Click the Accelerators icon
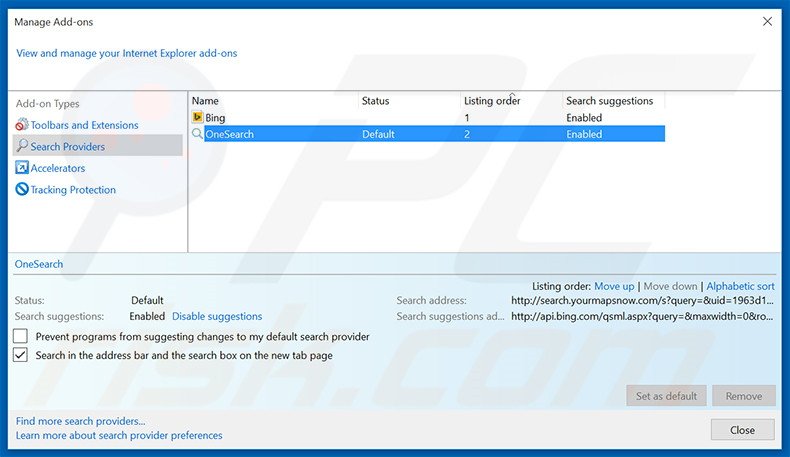This screenshot has width=790, height=457. point(22,167)
